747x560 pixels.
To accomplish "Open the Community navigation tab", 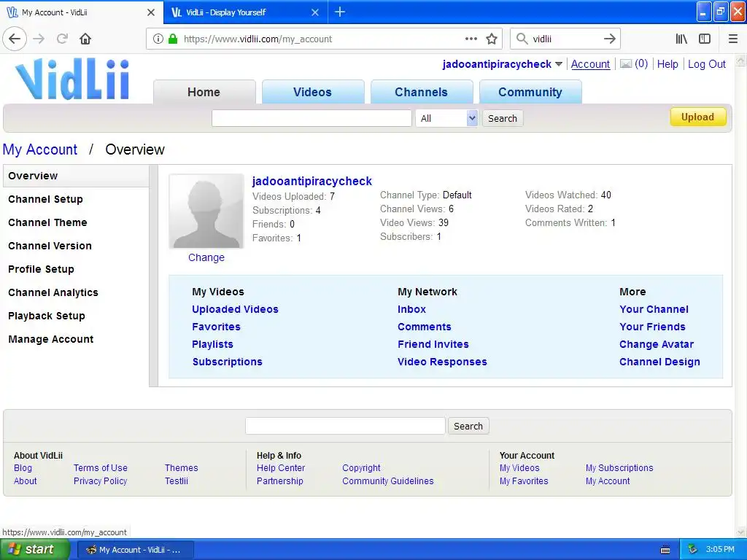I will (530, 92).
